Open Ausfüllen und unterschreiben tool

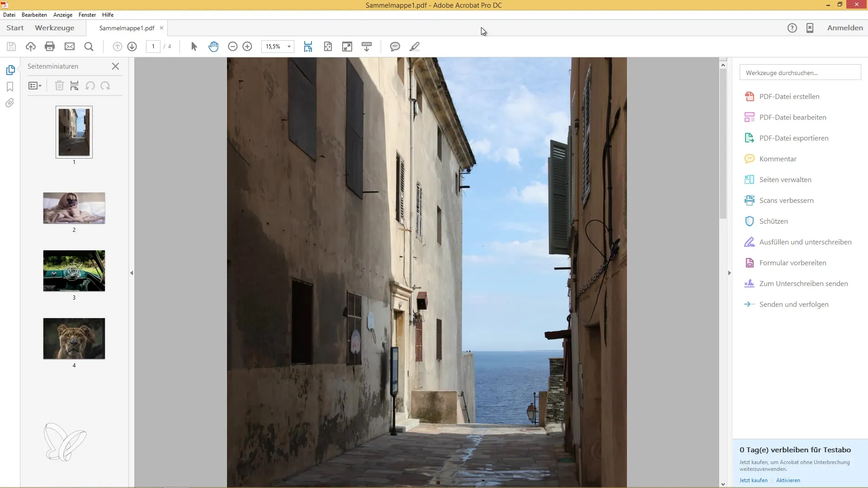(805, 242)
